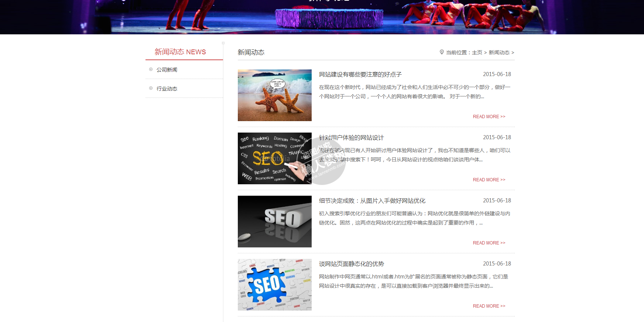Screen dimensions: 644x322
Task: Open the chalkboard SEO keywords thumbnail
Action: (274, 158)
